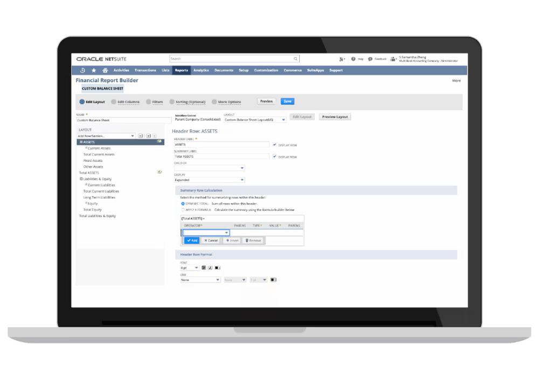Select the DYNAMIC TOTAL radio button
This screenshot has height=392, width=539.
point(183,204)
